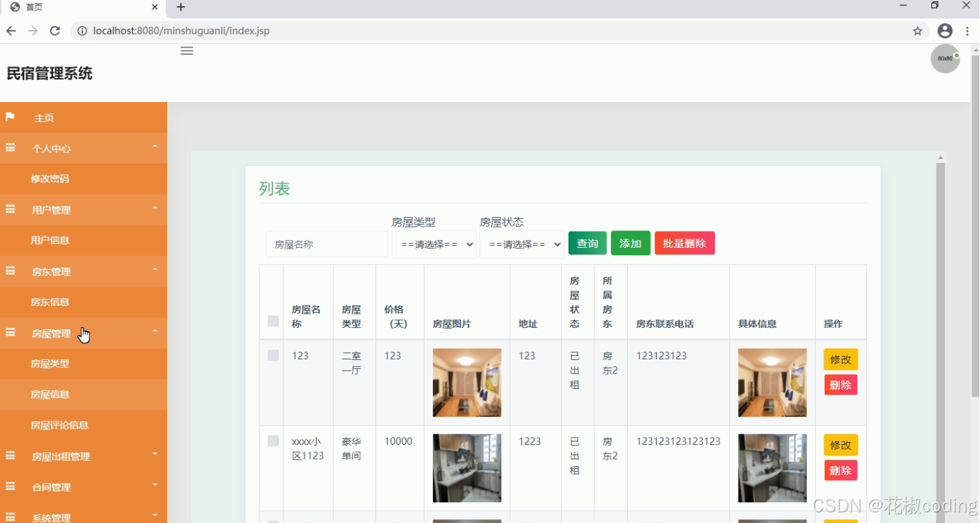980x523 pixels.
Task: Click the grid icon beside 用户管理
Action: (9, 210)
